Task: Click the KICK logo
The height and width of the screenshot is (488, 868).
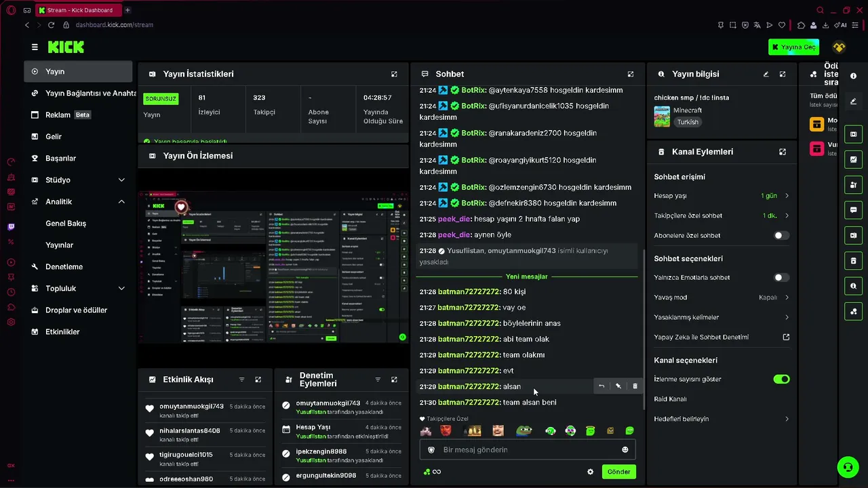Action: point(66,47)
